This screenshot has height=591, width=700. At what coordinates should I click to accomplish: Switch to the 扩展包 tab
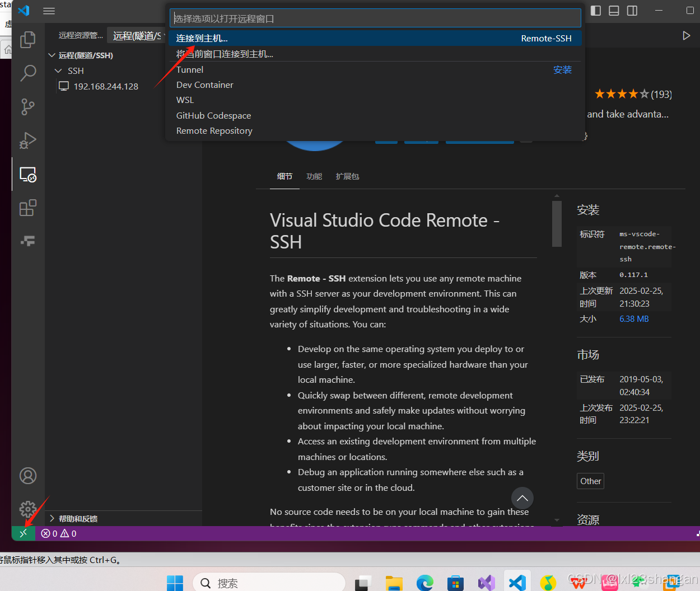[347, 176]
